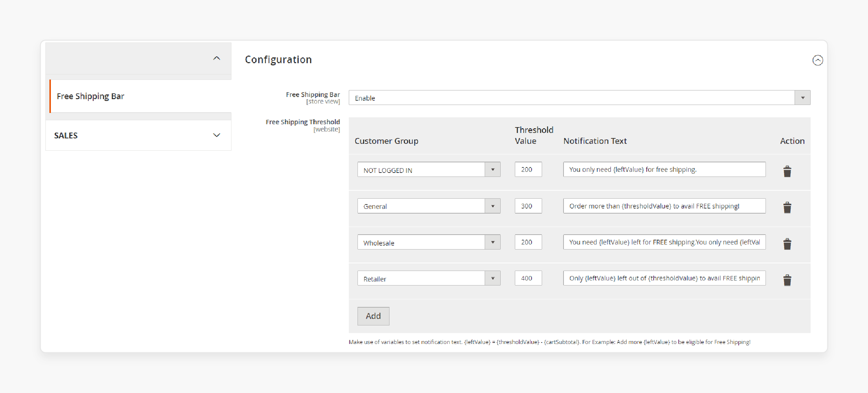The height and width of the screenshot is (393, 868).
Task: Click threshold value field for NOT LOGGED IN
Action: pos(528,170)
